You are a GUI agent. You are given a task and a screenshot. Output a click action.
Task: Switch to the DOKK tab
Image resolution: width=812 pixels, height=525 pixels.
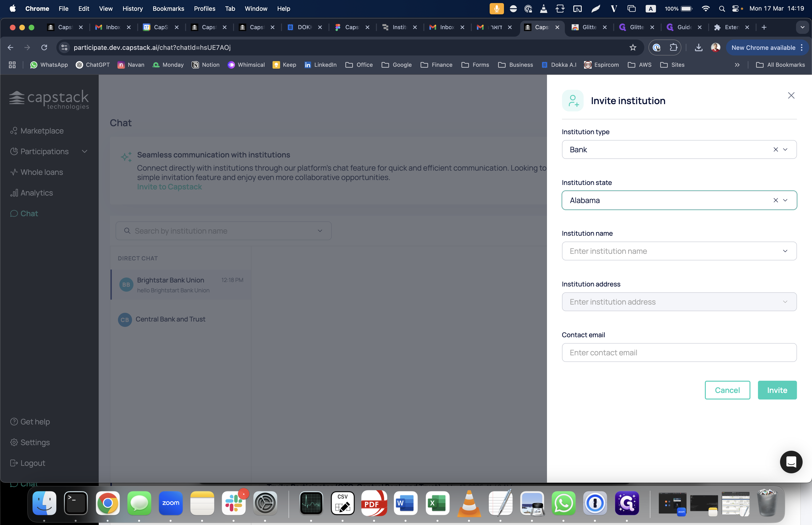(304, 27)
